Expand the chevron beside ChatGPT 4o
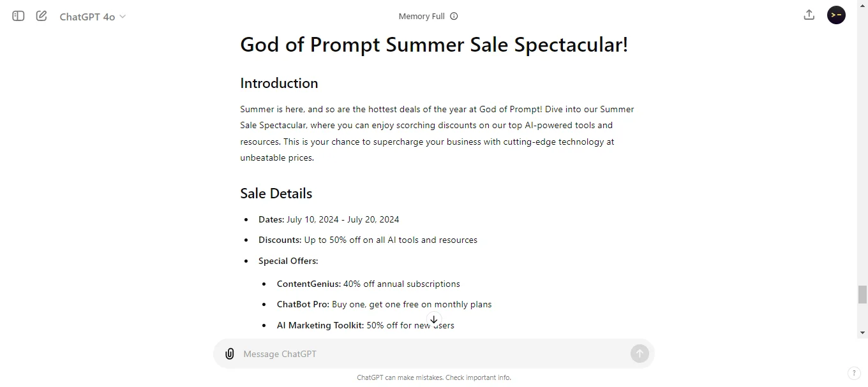The width and height of the screenshot is (868, 387). pyautogui.click(x=122, y=17)
